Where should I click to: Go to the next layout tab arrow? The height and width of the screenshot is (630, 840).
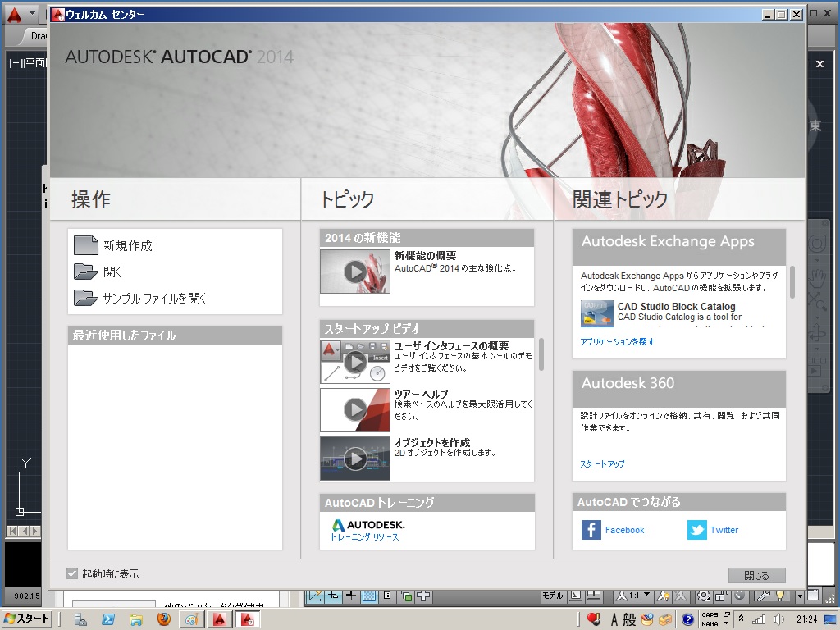click(34, 531)
